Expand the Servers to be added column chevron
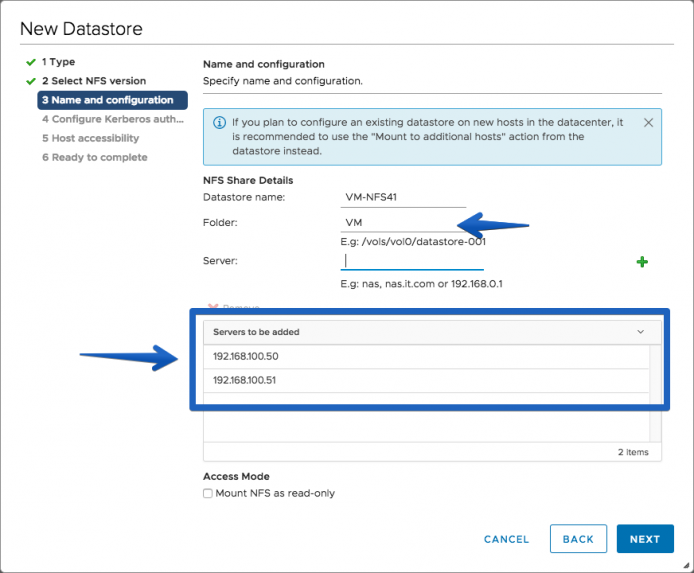This screenshot has height=573, width=694. [640, 332]
